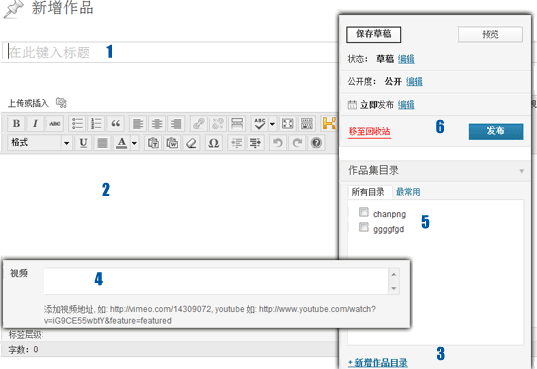Center align the text
Screen dimensions: 537x369
[157, 123]
